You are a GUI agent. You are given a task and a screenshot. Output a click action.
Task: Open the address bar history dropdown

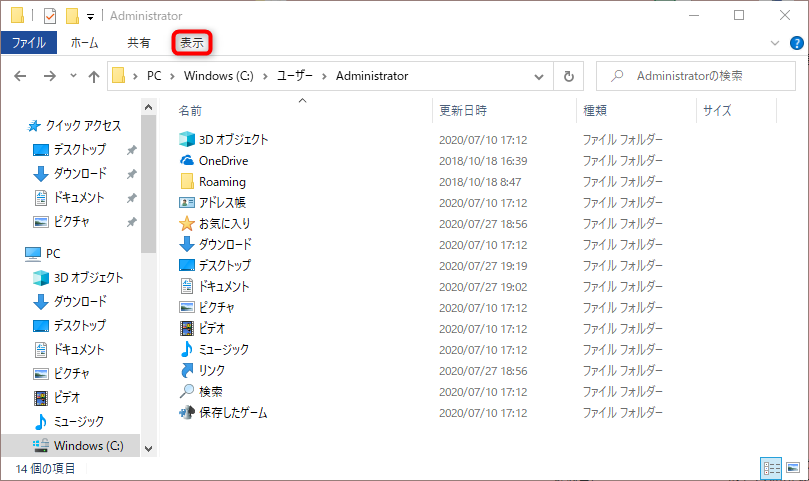click(x=539, y=76)
